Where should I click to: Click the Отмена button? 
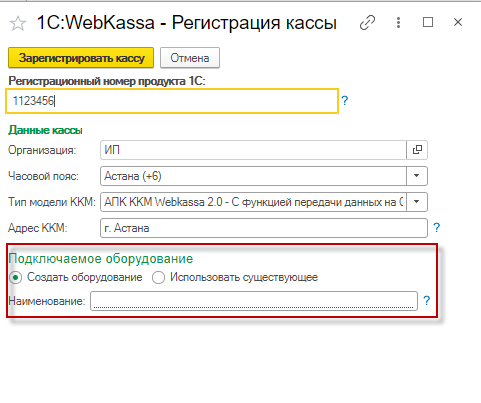190,58
